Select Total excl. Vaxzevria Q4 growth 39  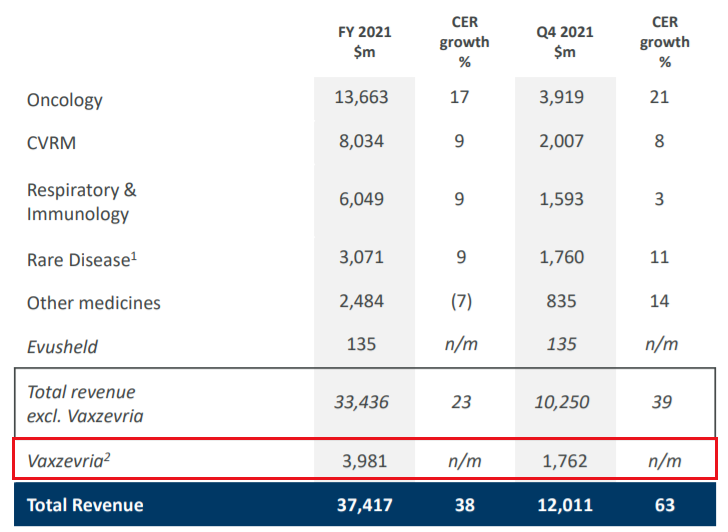pyautogui.click(x=662, y=402)
